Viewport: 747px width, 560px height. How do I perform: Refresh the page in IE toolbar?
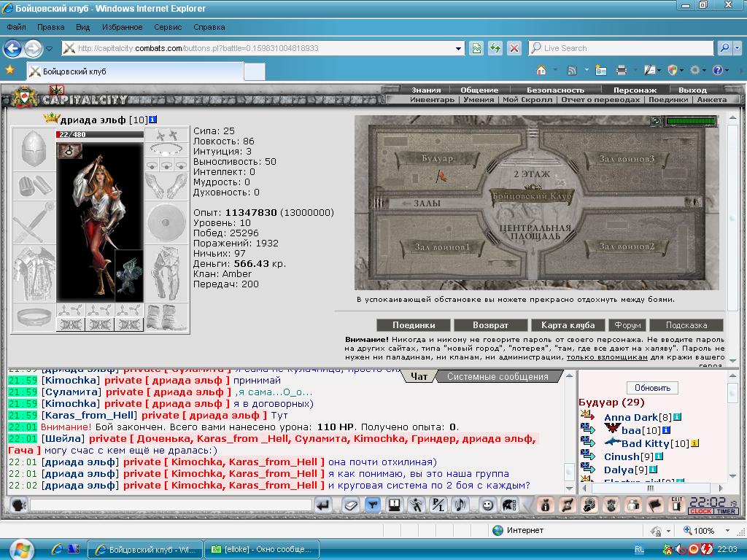click(x=495, y=48)
